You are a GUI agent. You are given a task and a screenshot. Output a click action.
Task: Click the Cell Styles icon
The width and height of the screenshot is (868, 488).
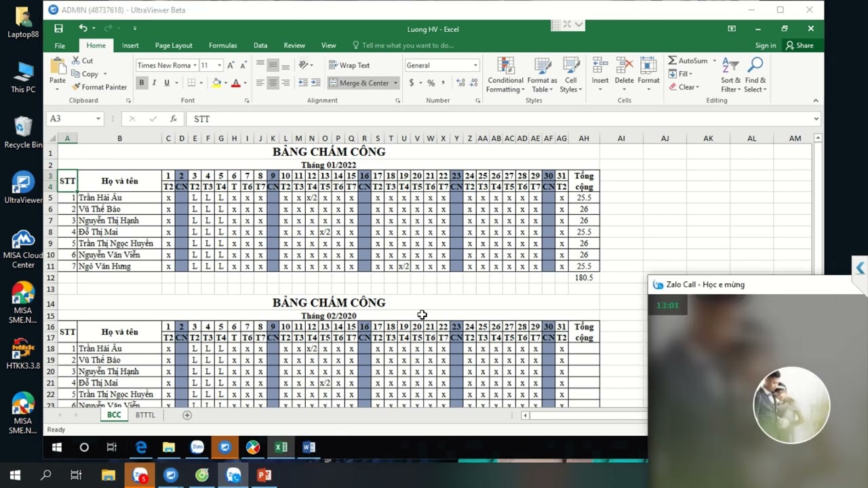570,75
